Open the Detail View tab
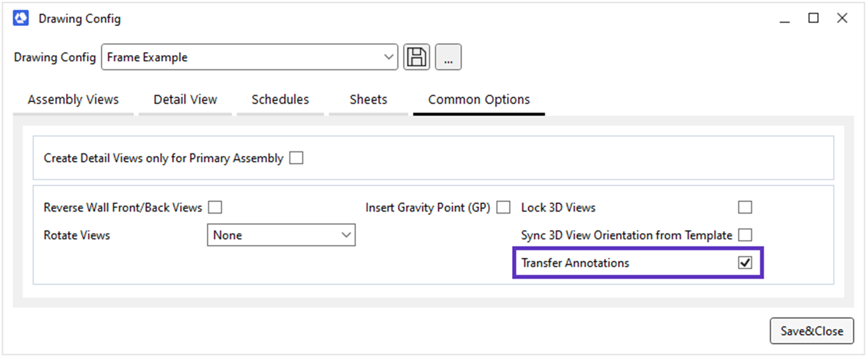Image resolution: width=868 pixels, height=358 pixels. [x=185, y=99]
